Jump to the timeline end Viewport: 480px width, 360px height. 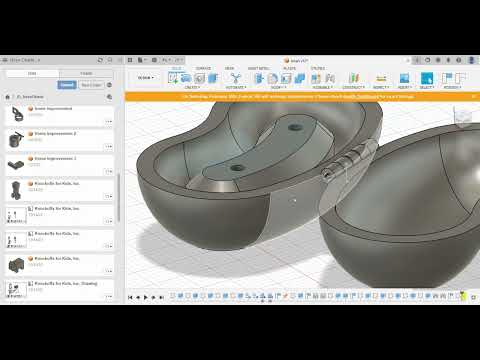161,297
